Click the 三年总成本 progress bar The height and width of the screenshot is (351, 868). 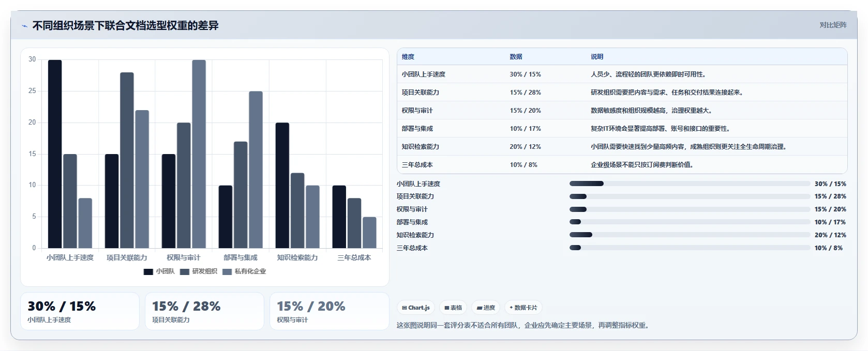(690, 248)
